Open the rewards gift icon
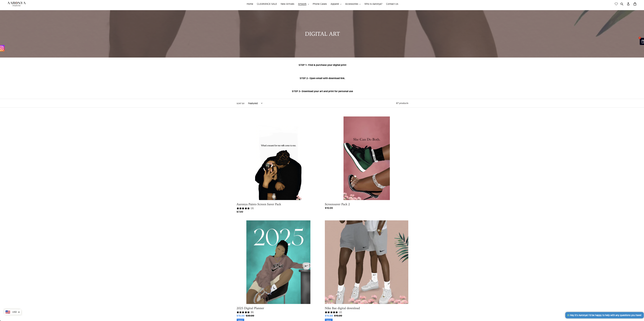Screen dimensions: 644x321 642,42
